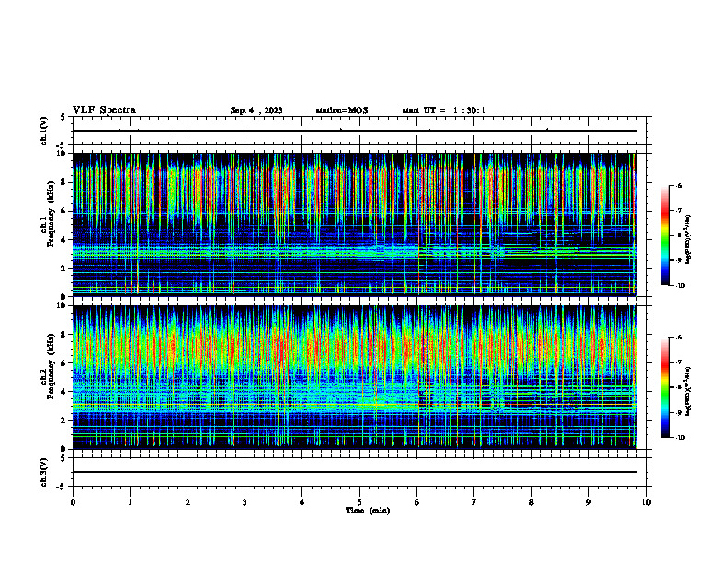
Task: Click the time axis tick label "6"
Action: tap(417, 502)
